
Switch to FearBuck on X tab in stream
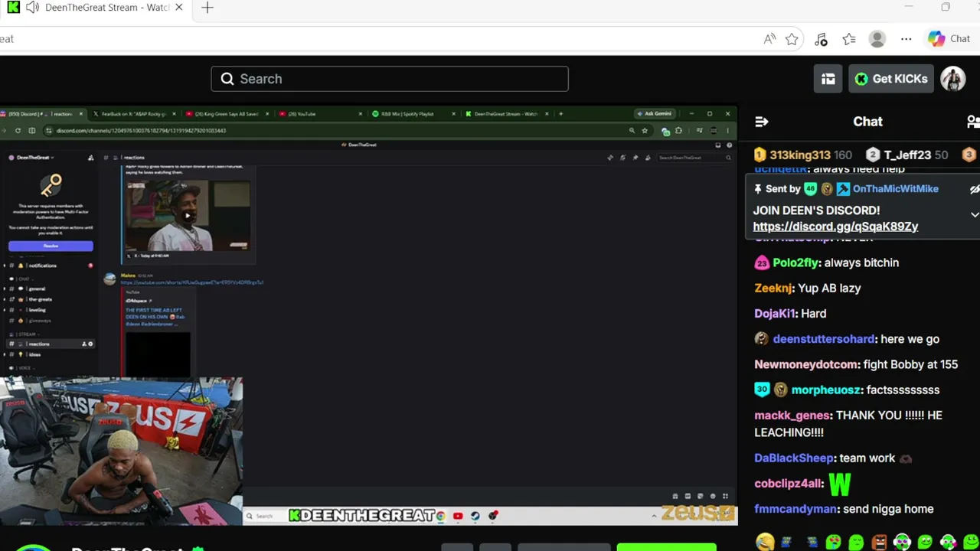pos(136,114)
